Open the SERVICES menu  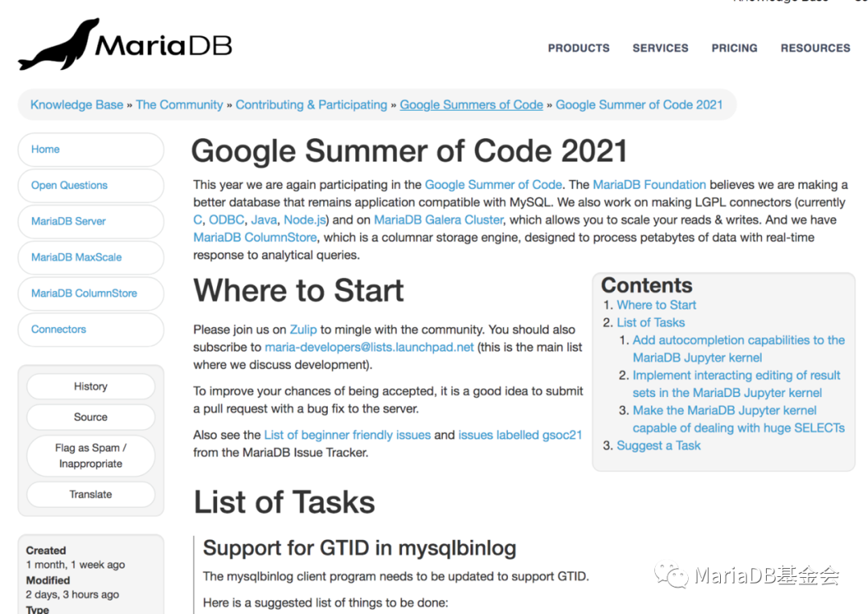click(x=660, y=48)
